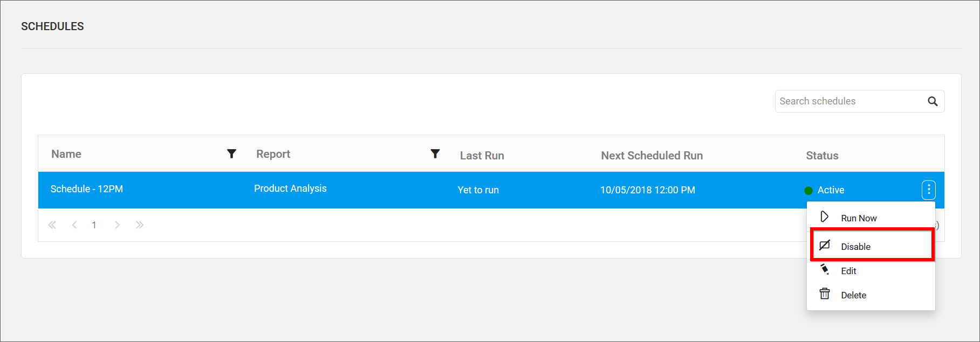980x342 pixels.
Task: Open the three-dot actions menu for Schedule - 12PM
Action: point(929,190)
